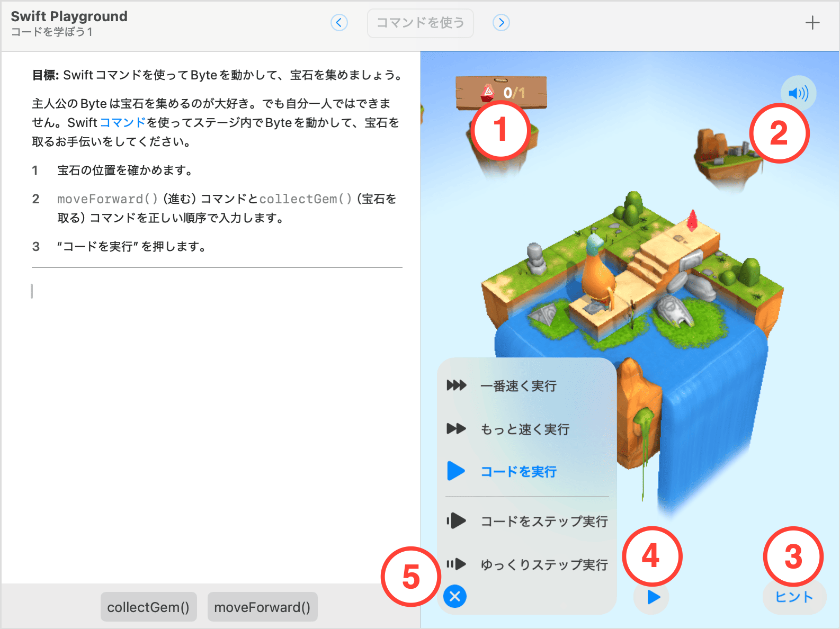Close the run options menu with X
The height and width of the screenshot is (629, 840).
455,597
